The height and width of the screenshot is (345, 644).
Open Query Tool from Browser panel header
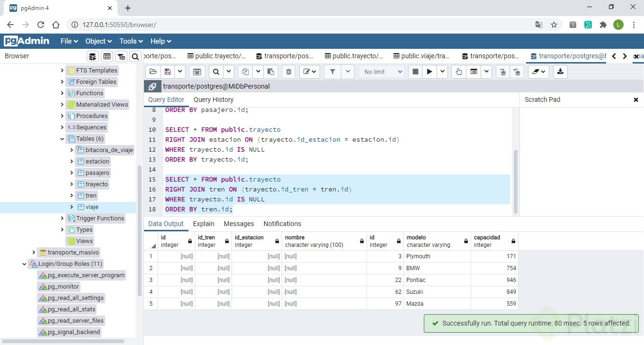tap(93, 56)
